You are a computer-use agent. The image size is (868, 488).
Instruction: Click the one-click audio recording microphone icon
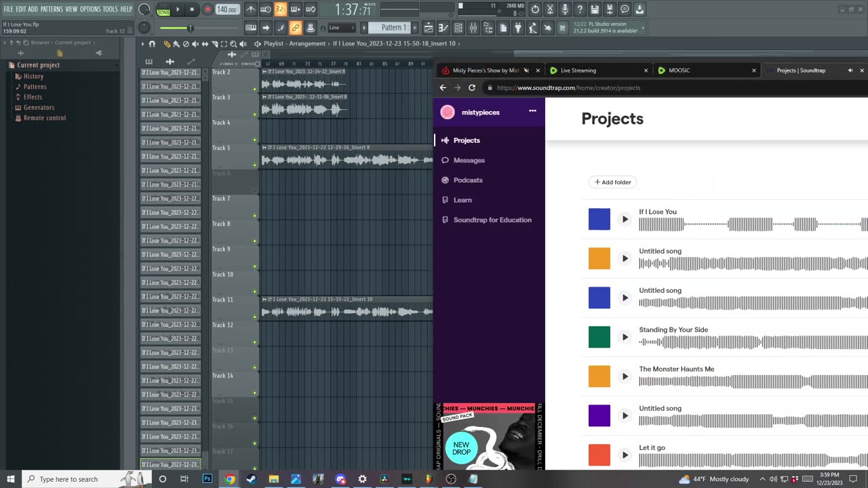(x=565, y=9)
